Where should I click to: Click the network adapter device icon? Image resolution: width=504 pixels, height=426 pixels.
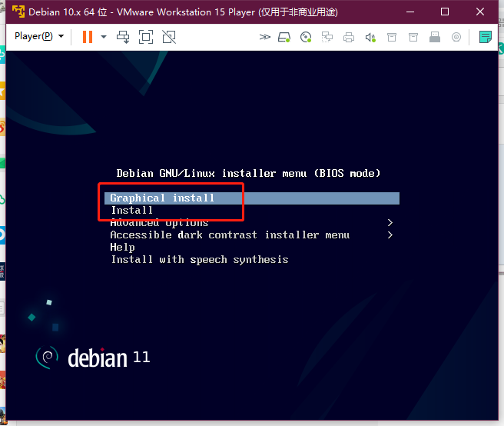pos(327,38)
